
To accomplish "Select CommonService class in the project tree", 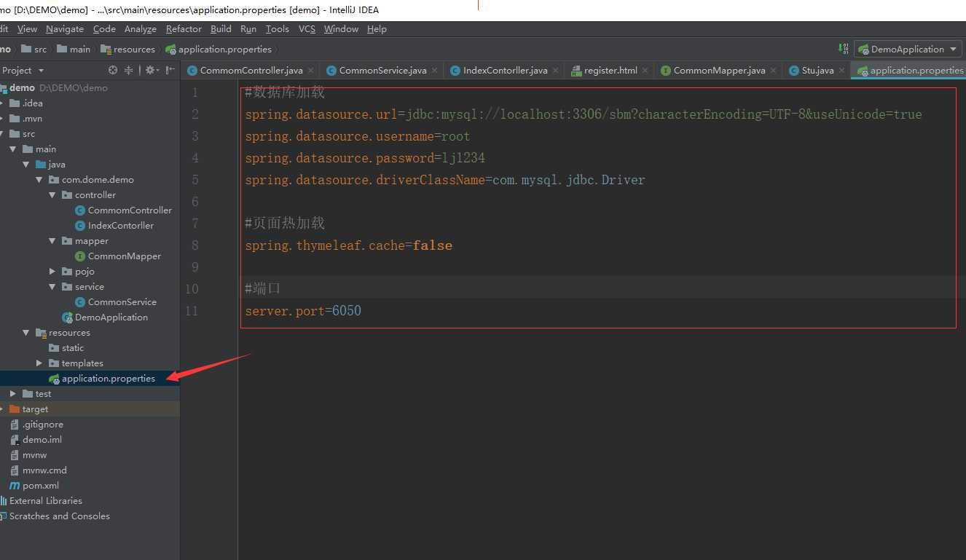I will pyautogui.click(x=116, y=302).
